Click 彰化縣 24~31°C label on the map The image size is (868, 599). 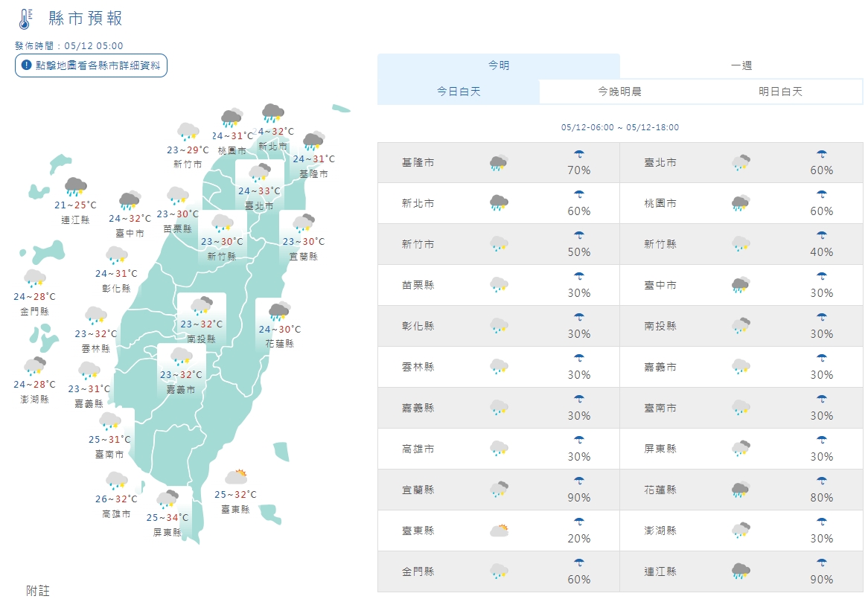pos(116,281)
